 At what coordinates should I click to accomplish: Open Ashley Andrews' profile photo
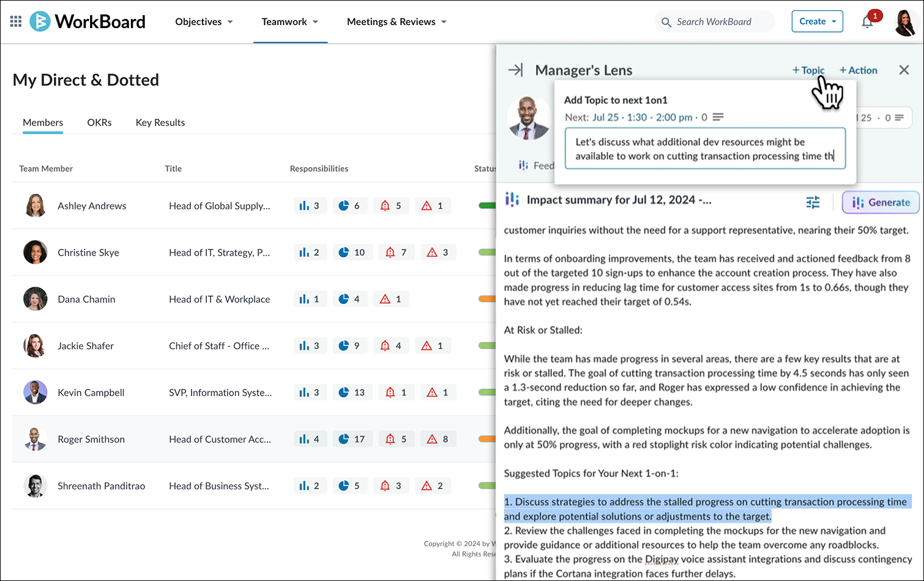pyautogui.click(x=35, y=205)
